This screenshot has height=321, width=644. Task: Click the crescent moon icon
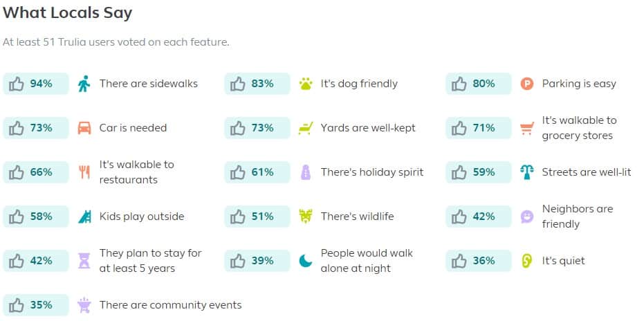coord(306,261)
